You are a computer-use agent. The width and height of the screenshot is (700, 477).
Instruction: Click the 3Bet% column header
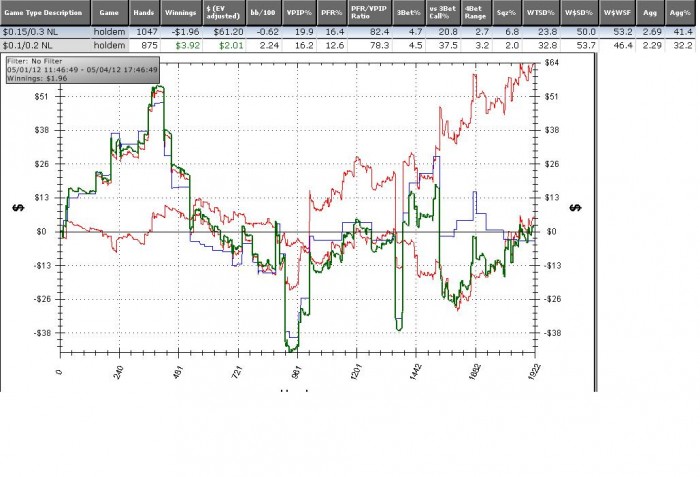click(x=409, y=13)
